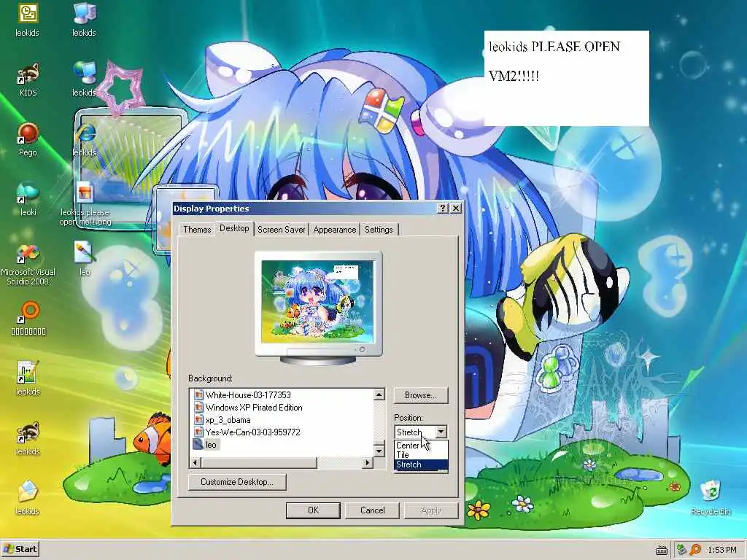Click the green tray icon
The height and width of the screenshot is (560, 747).
pyautogui.click(x=681, y=550)
